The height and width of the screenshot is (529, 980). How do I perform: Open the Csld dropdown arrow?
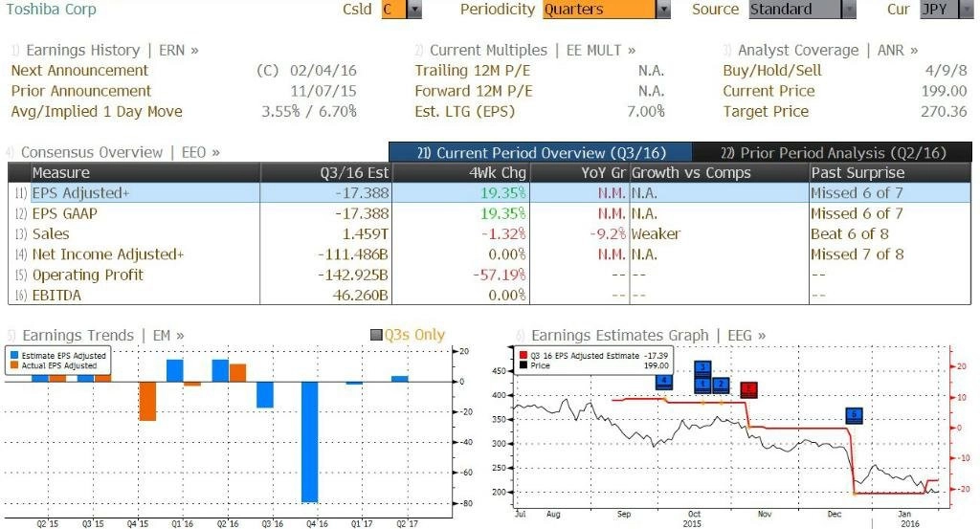point(414,10)
